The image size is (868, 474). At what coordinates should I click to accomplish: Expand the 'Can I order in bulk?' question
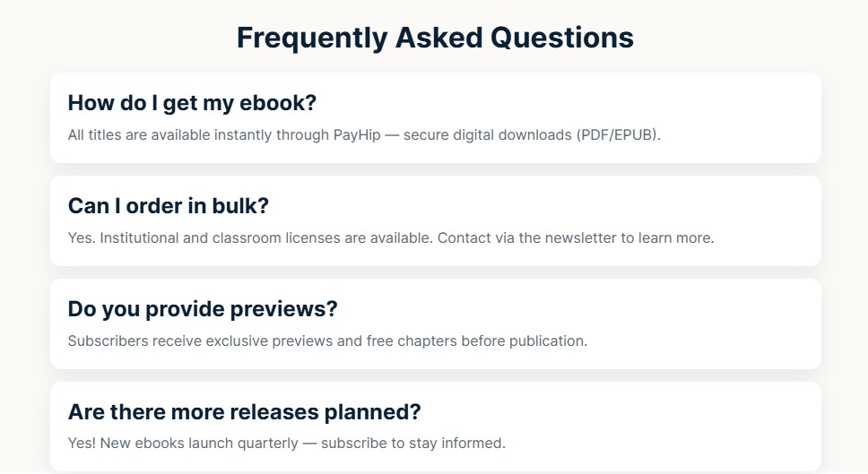(169, 206)
